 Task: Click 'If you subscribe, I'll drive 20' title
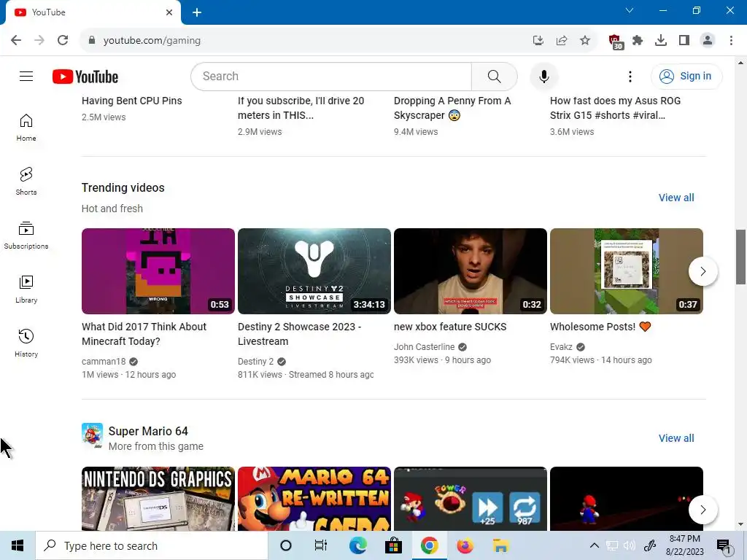pos(301,108)
